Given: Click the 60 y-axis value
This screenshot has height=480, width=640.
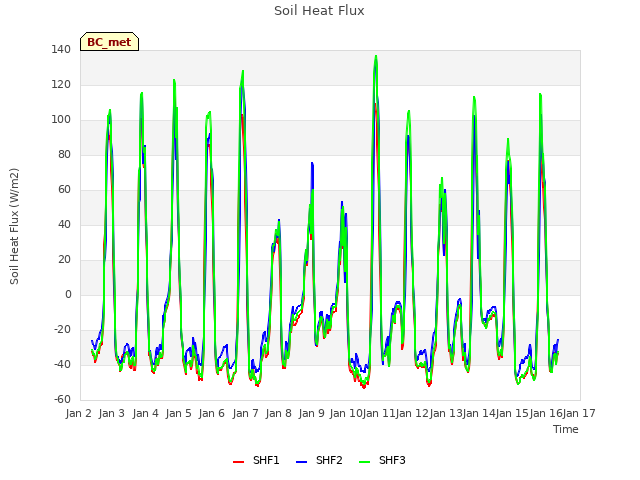Looking at the screenshot, I should (x=64, y=189).
